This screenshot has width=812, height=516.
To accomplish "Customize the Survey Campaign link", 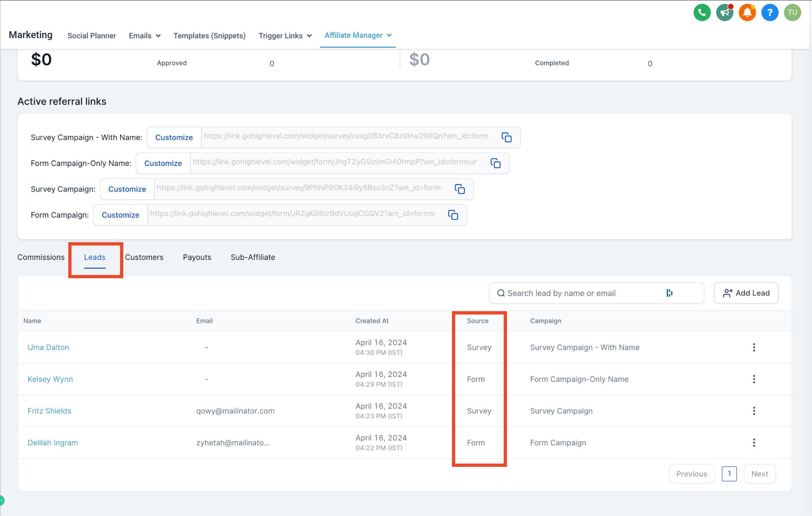I will (x=127, y=189).
